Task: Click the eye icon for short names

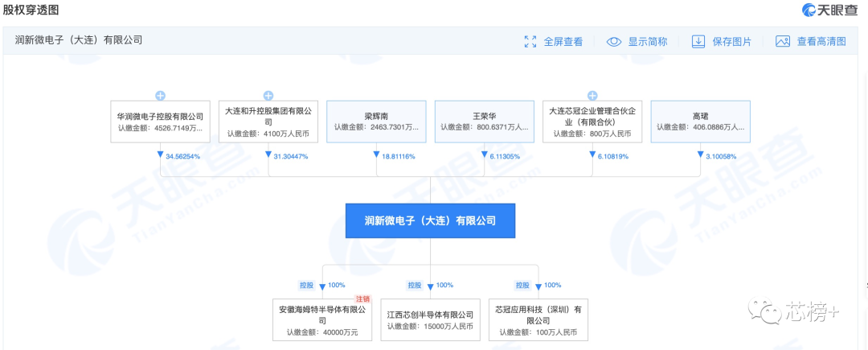Action: 614,41
